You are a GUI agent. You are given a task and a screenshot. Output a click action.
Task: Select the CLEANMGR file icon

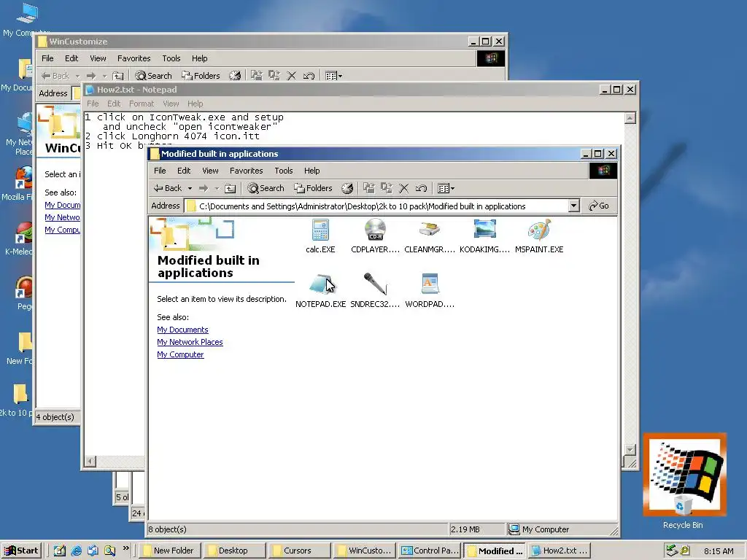[x=429, y=230]
